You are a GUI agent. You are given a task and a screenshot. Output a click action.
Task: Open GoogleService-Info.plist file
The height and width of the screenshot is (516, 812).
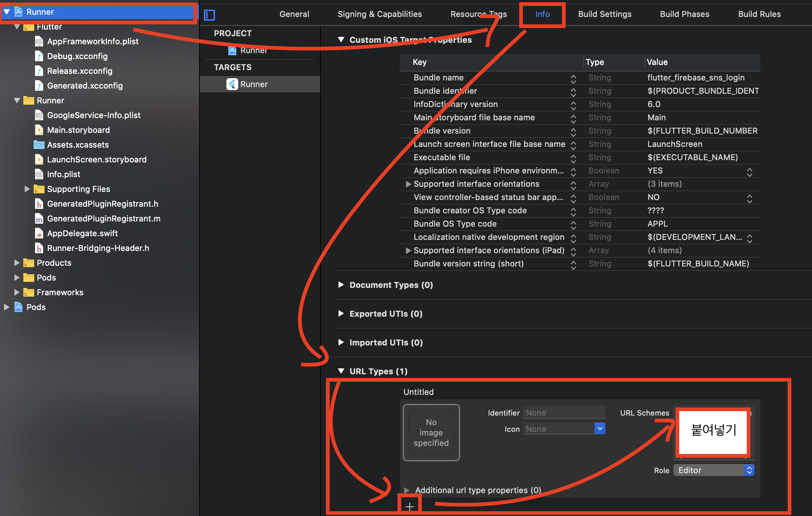pos(94,115)
